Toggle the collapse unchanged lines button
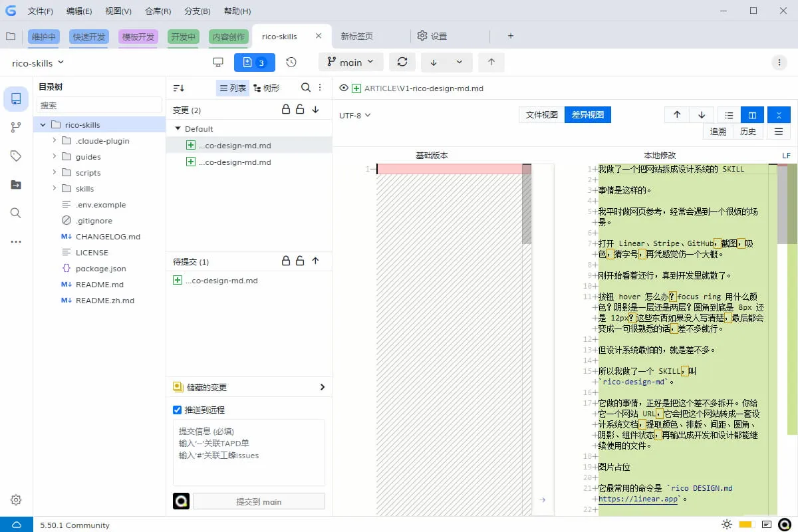798x532 pixels. point(779,114)
